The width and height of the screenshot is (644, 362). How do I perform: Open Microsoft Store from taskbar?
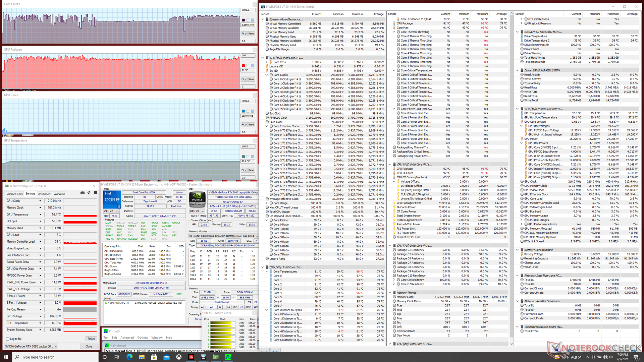[x=154, y=357]
